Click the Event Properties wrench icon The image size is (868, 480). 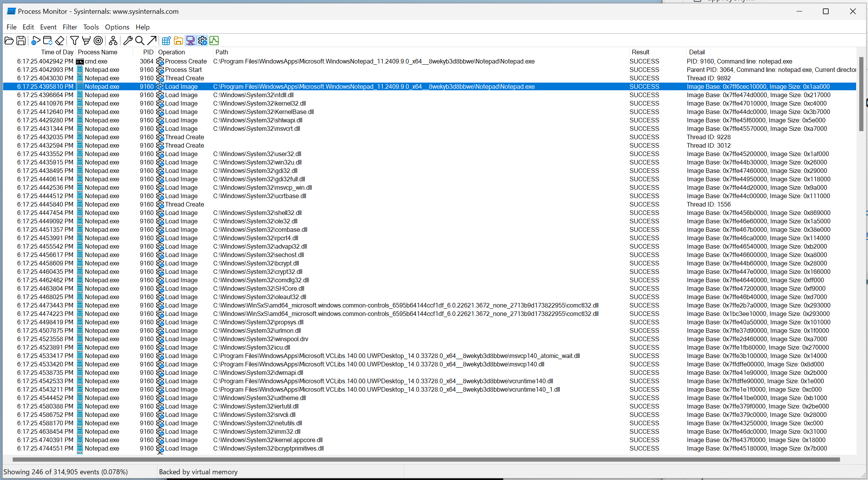point(128,41)
